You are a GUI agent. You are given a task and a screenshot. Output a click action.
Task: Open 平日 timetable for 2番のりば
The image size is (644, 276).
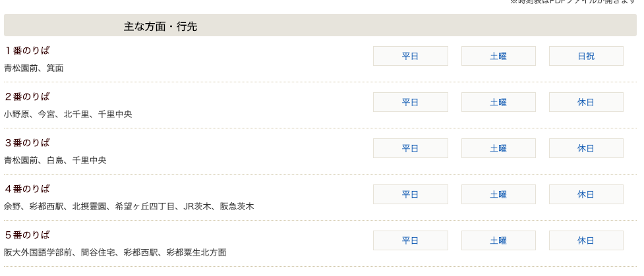coord(410,102)
